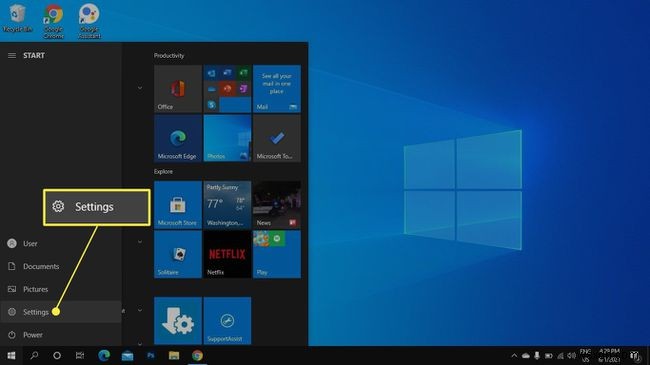Open the volume speaker tray icon
650x365 pixels.
(x=572, y=355)
